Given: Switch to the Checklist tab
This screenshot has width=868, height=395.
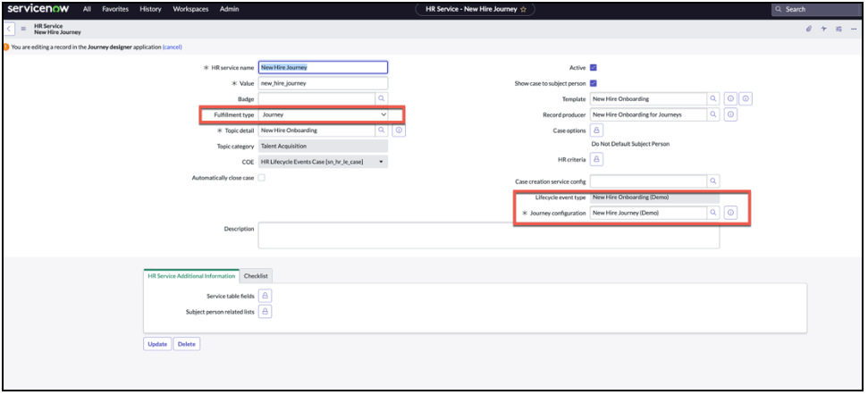Looking at the screenshot, I should tap(256, 275).
